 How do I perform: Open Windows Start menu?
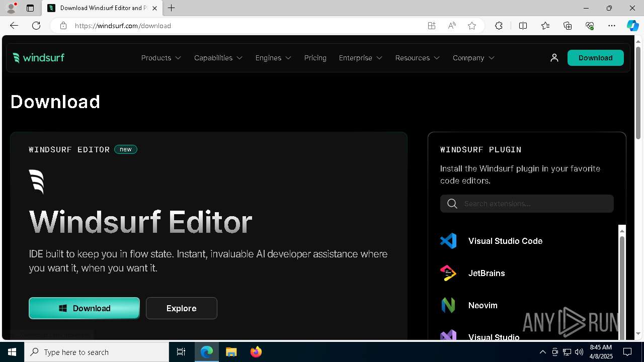pyautogui.click(x=12, y=352)
